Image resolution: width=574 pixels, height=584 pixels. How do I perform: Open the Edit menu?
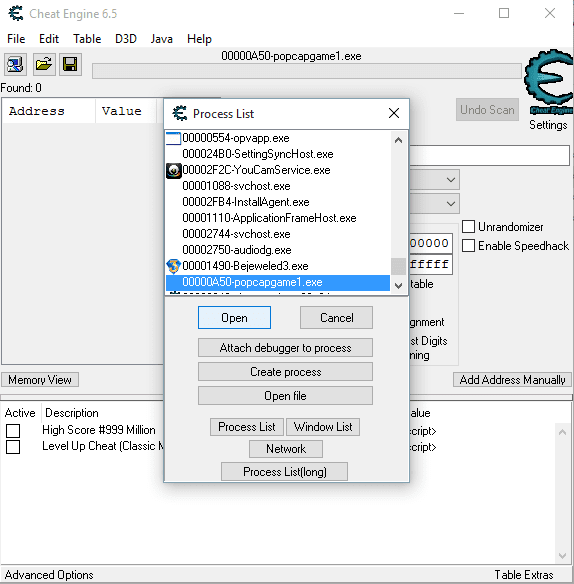pyautogui.click(x=49, y=39)
